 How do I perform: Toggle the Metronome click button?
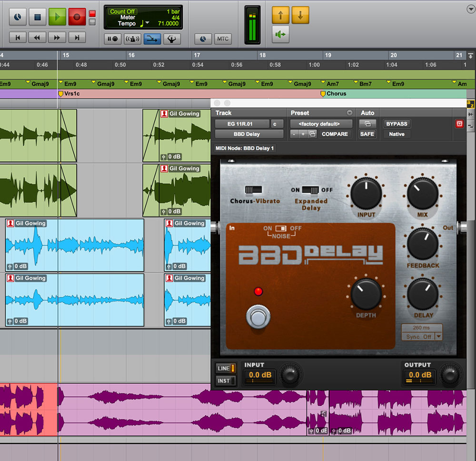click(132, 39)
